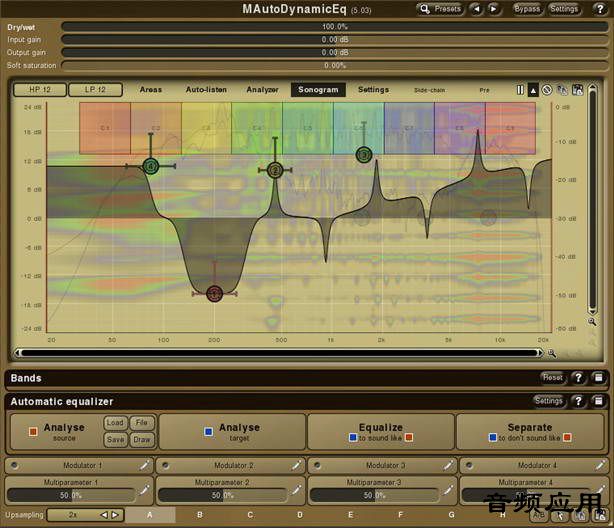The width and height of the screenshot is (614, 528).
Task: Increase Upsampling with right arrow
Action: pyautogui.click(x=115, y=515)
